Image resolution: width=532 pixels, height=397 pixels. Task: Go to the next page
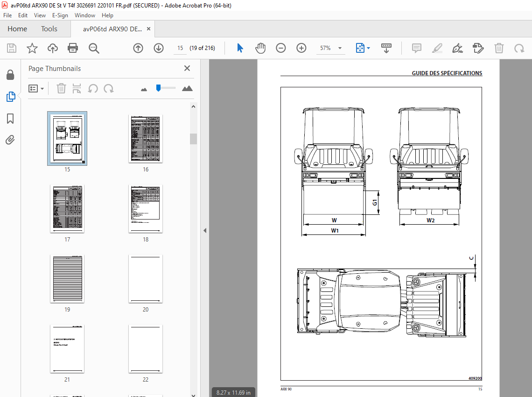point(159,48)
